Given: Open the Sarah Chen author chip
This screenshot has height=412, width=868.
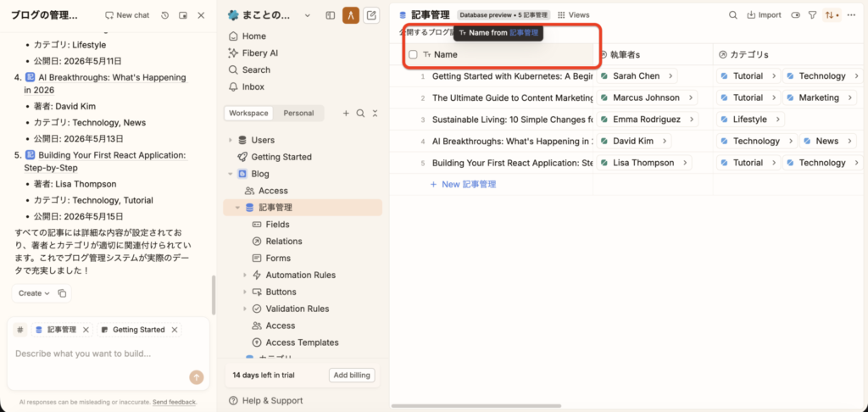Looking at the screenshot, I should [637, 75].
